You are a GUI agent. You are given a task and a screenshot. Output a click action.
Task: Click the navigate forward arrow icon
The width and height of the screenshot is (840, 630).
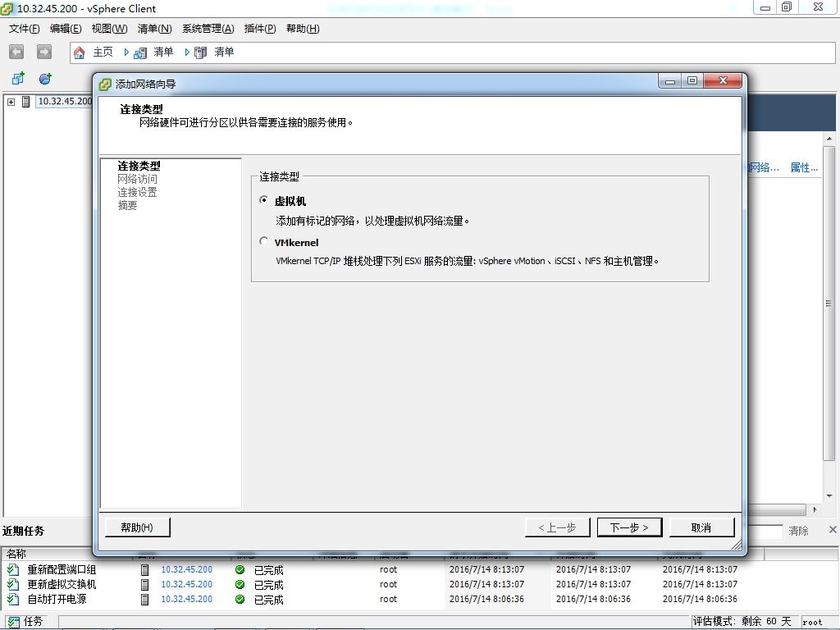(x=44, y=52)
